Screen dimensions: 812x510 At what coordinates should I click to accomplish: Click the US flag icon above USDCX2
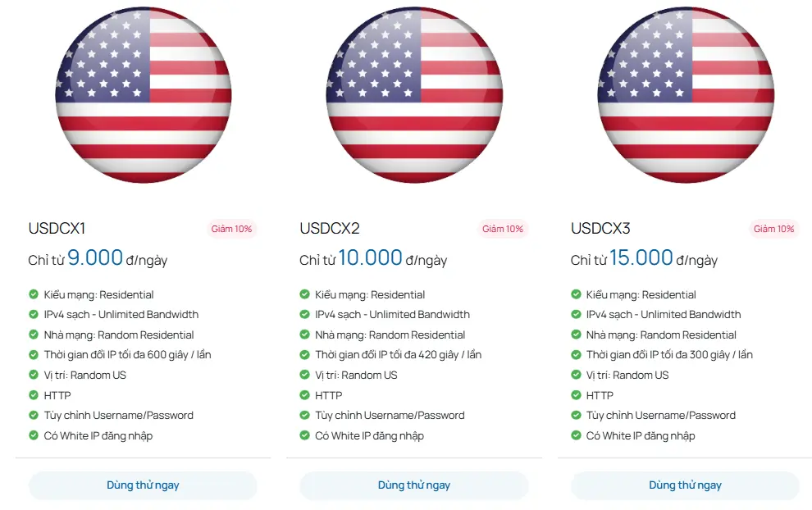413,96
